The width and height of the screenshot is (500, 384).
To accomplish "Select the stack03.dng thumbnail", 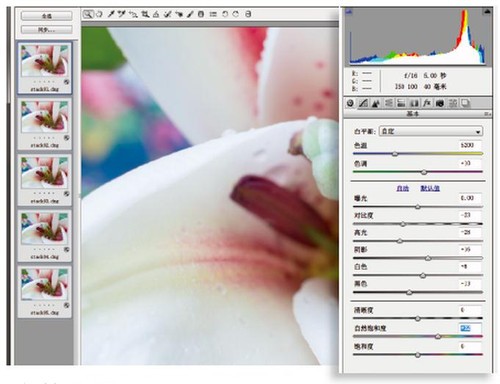I will 44,180.
